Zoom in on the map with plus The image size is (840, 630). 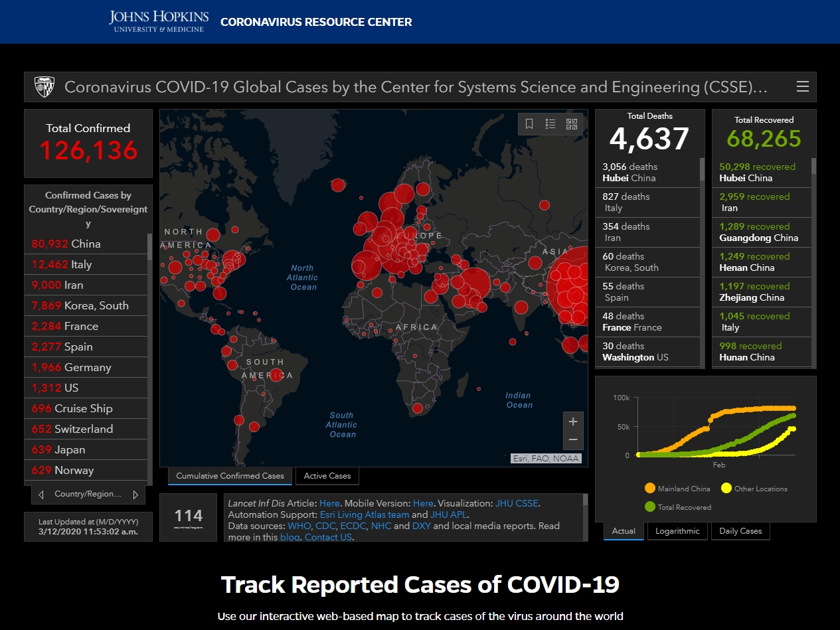[x=573, y=422]
